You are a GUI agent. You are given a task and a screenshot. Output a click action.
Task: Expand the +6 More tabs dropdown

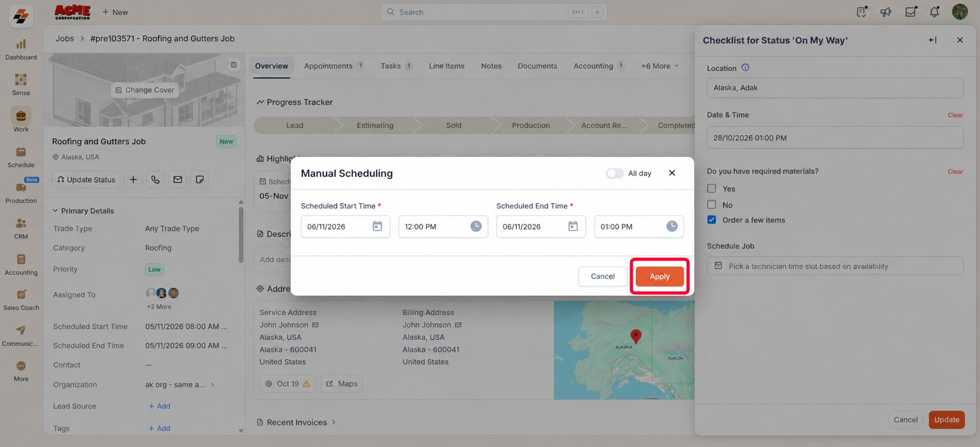coord(660,66)
